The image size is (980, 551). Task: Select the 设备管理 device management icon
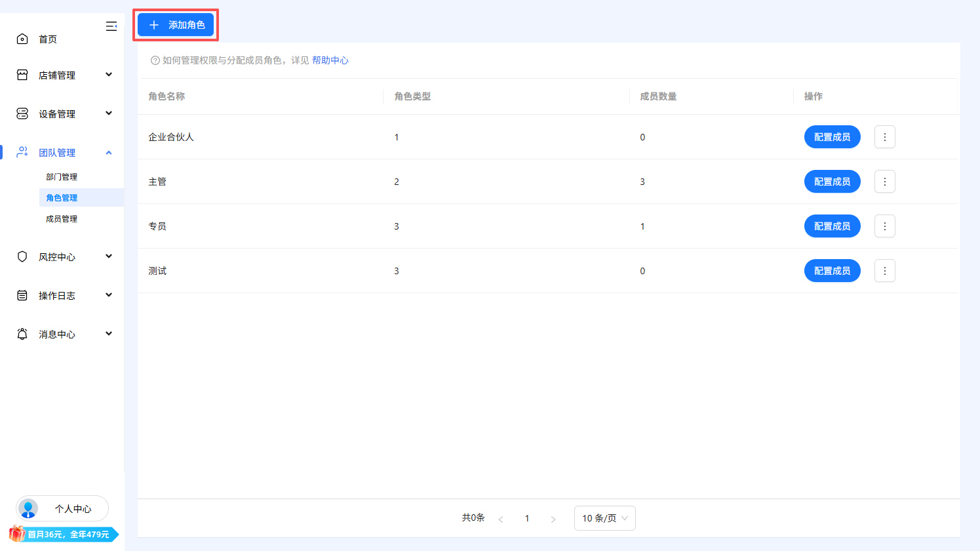22,113
